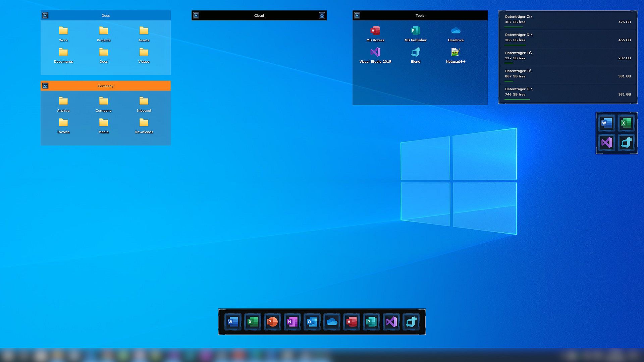The width and height of the screenshot is (644, 362).
Task: Open OneDrive in the Tools panel
Action: point(455,31)
